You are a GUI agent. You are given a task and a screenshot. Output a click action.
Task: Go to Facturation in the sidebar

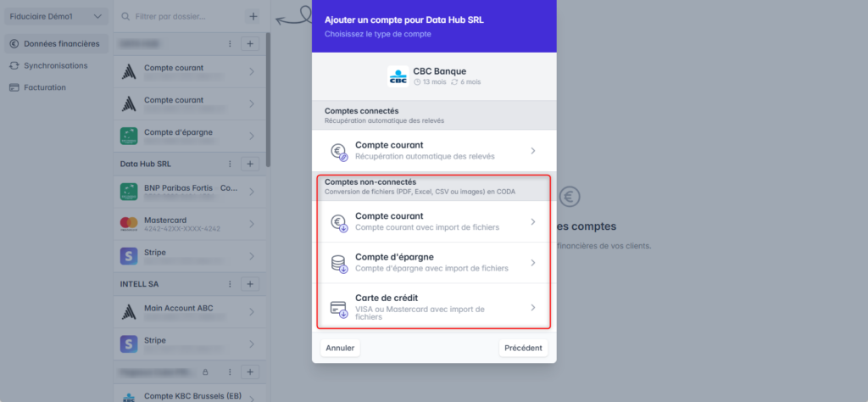click(44, 87)
